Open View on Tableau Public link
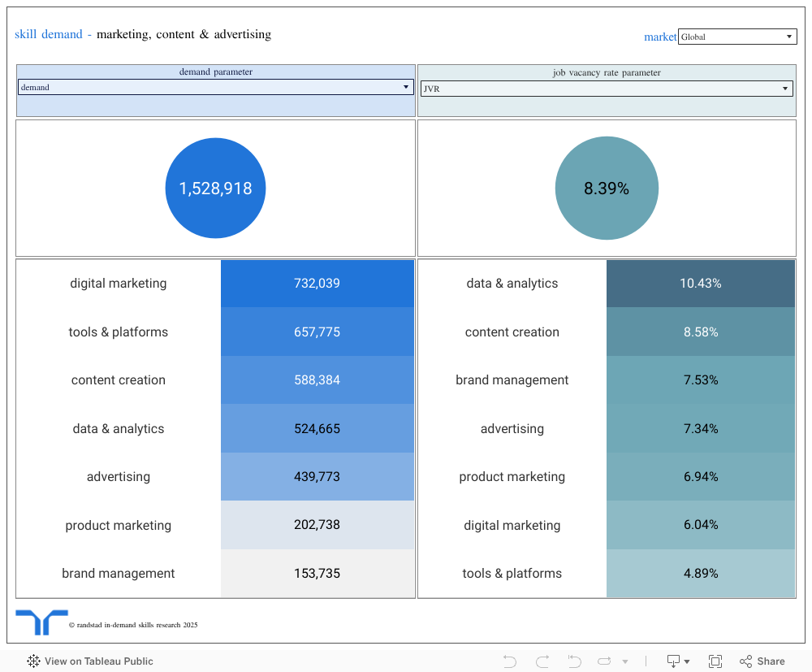This screenshot has height=672, width=812. point(98,661)
